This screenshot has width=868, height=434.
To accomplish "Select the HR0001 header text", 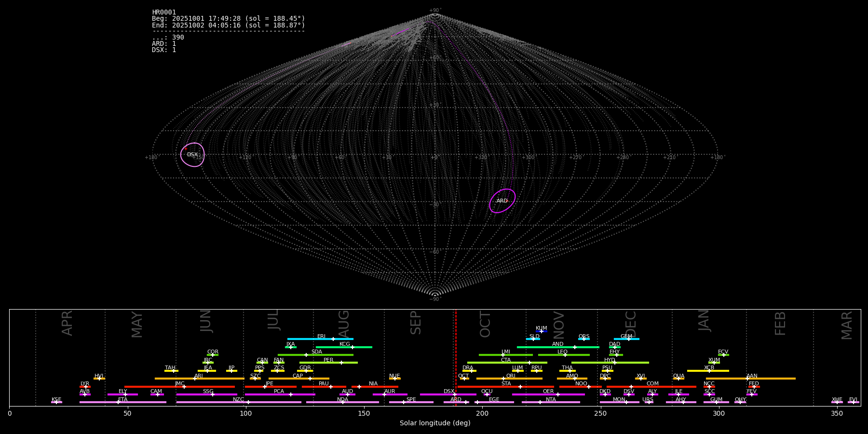I will pos(164,13).
